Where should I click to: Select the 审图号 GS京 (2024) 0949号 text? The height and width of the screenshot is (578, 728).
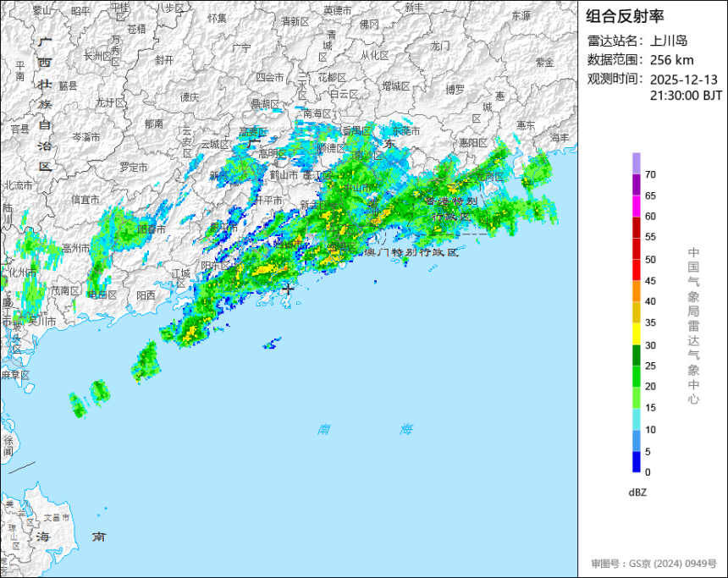pos(654,564)
